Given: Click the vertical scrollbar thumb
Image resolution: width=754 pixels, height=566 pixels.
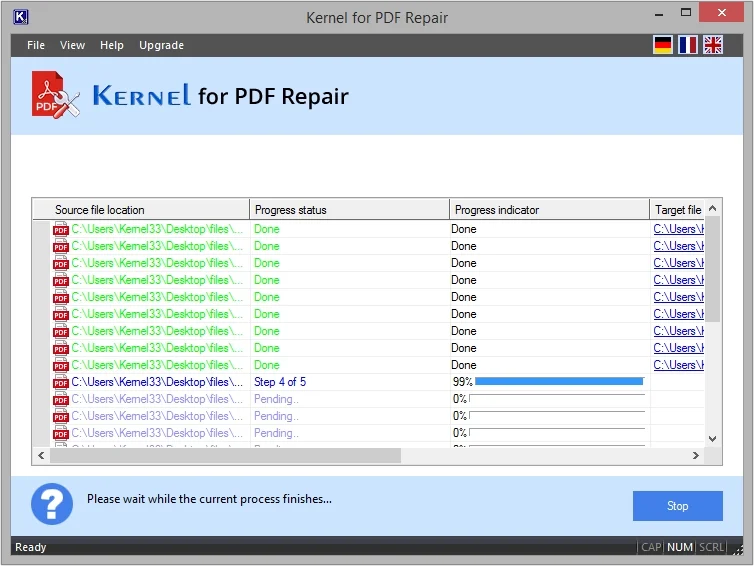Looking at the screenshot, I should 713,269.
